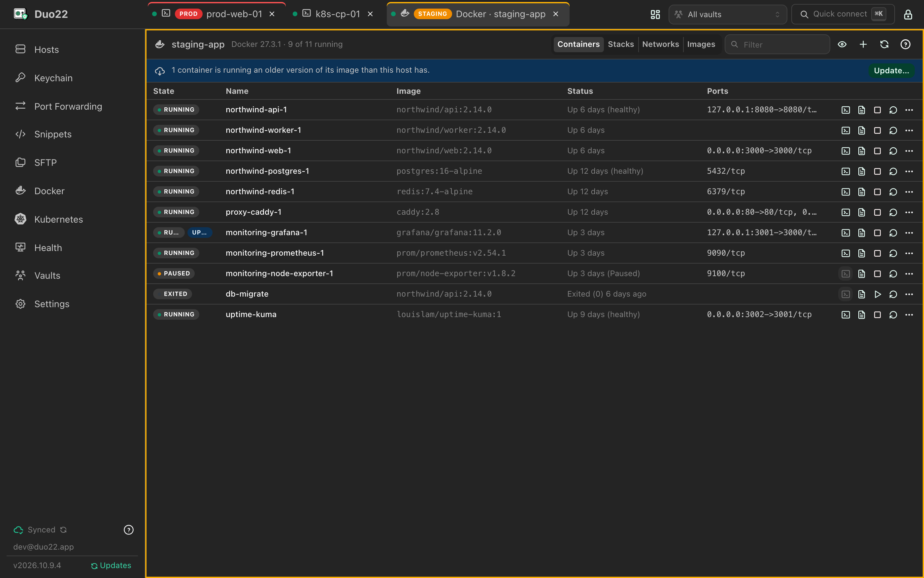Image resolution: width=924 pixels, height=578 pixels.
Task: Click the sync refresh icon beside Synced
Action: (x=63, y=529)
